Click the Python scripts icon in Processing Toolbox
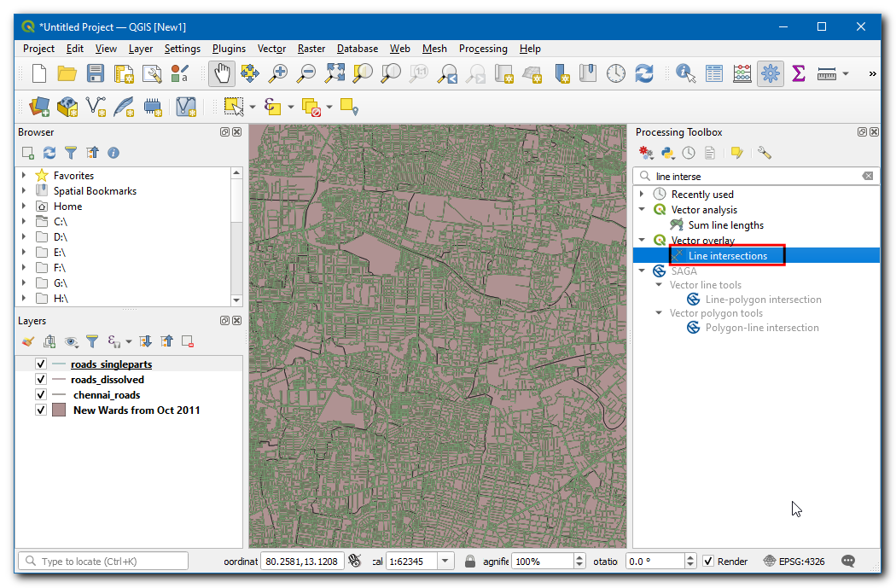This screenshot has width=896, height=588. click(x=667, y=153)
